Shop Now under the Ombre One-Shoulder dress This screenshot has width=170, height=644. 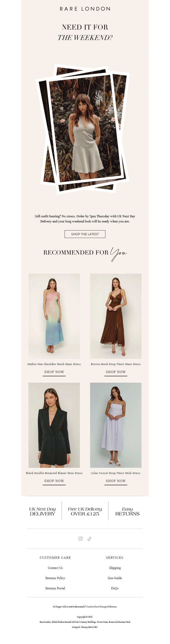pyautogui.click(x=54, y=372)
